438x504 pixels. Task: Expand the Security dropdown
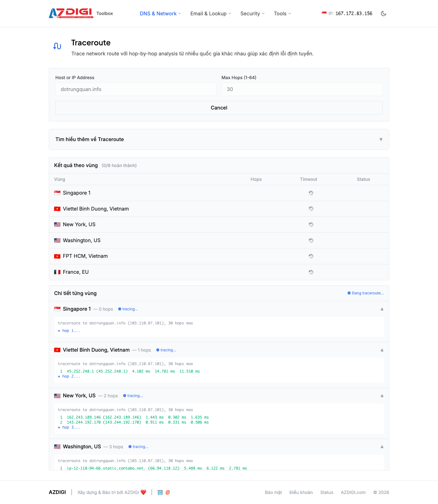[x=252, y=13]
